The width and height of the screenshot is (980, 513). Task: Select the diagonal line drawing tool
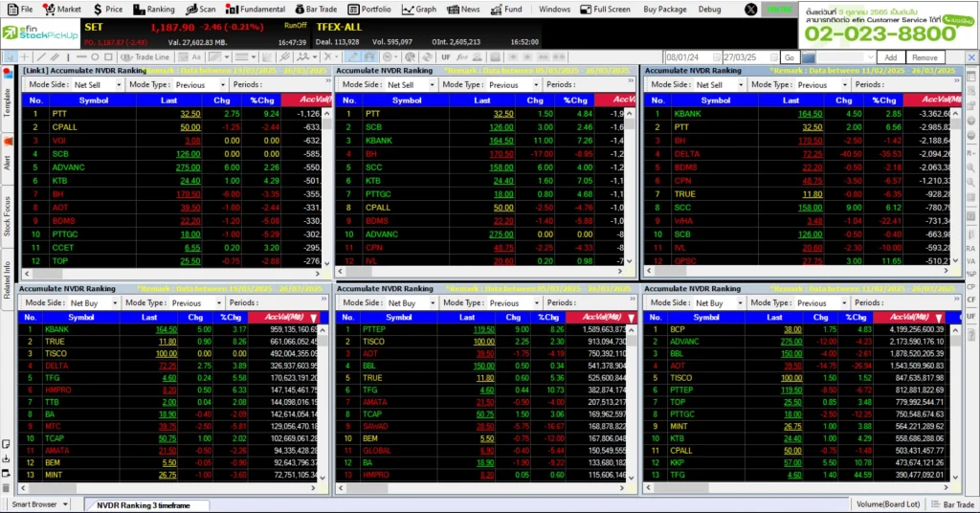point(41,56)
